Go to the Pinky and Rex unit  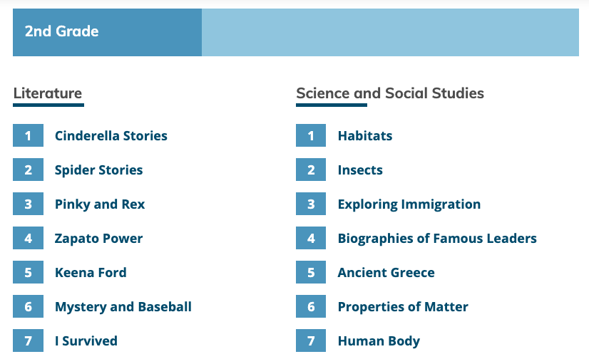100,204
